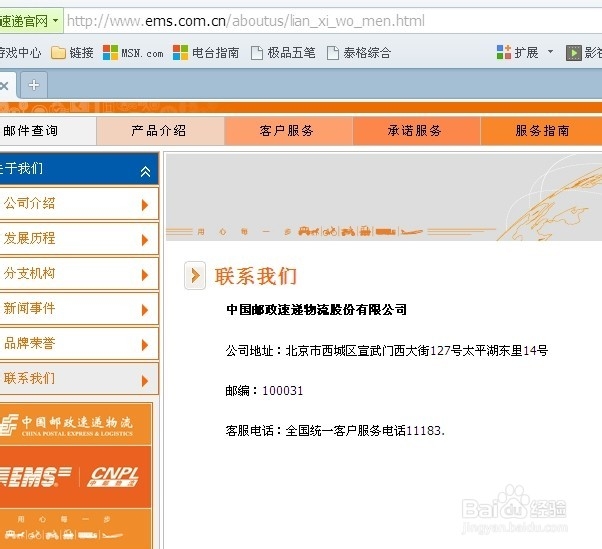The height and width of the screenshot is (549, 602).
Task: Open the 极品五笔 bookmark
Action: 283,53
